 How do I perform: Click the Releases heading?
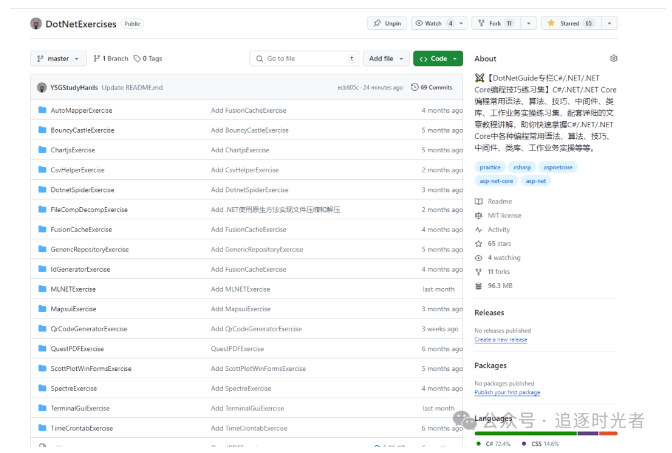(489, 313)
